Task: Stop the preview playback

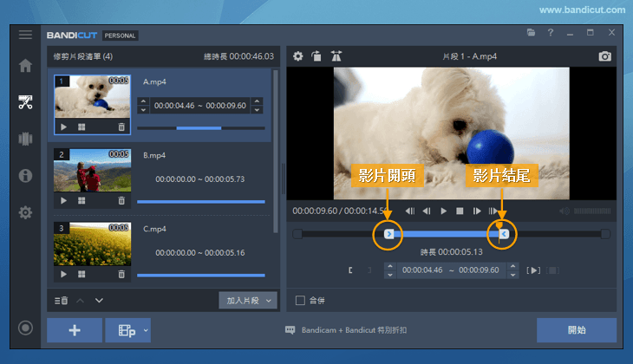Action: (460, 211)
